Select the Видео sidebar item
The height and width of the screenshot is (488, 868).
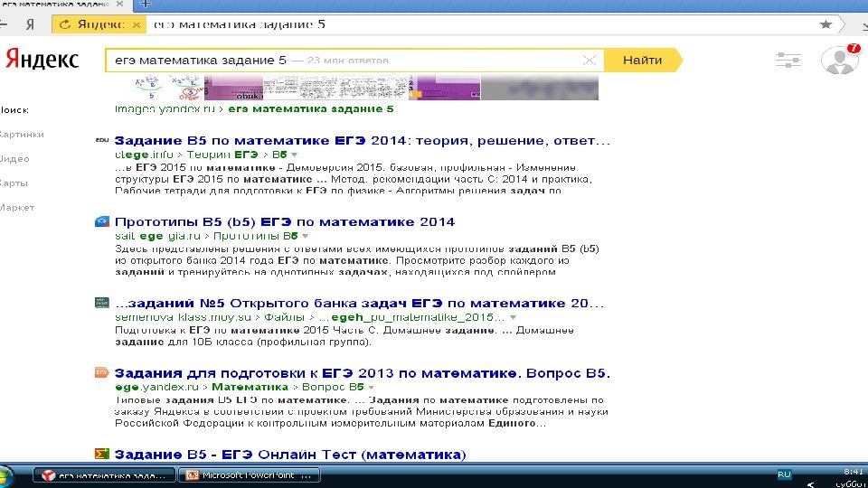(x=14, y=159)
